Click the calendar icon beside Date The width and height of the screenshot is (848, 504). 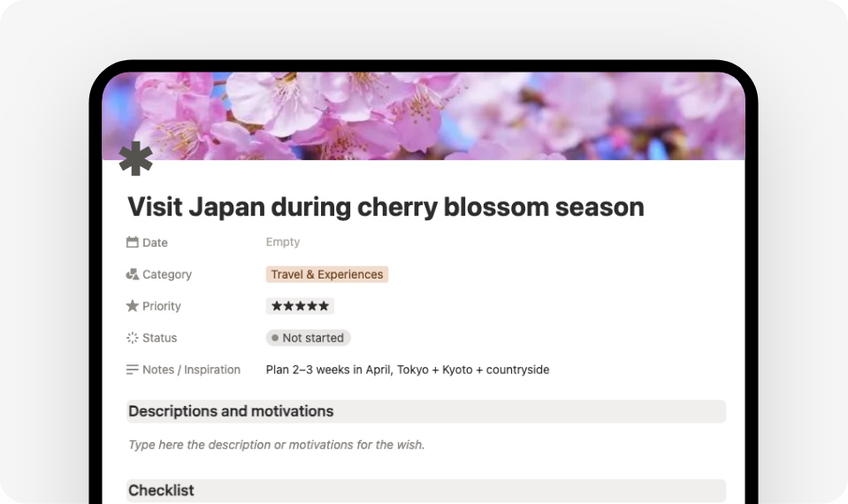pos(133,242)
